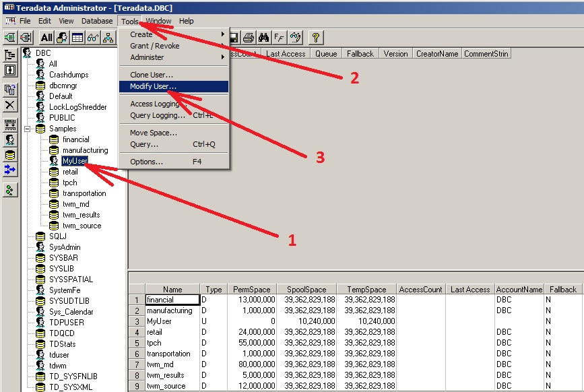Click the binoculars find icon

click(263, 38)
